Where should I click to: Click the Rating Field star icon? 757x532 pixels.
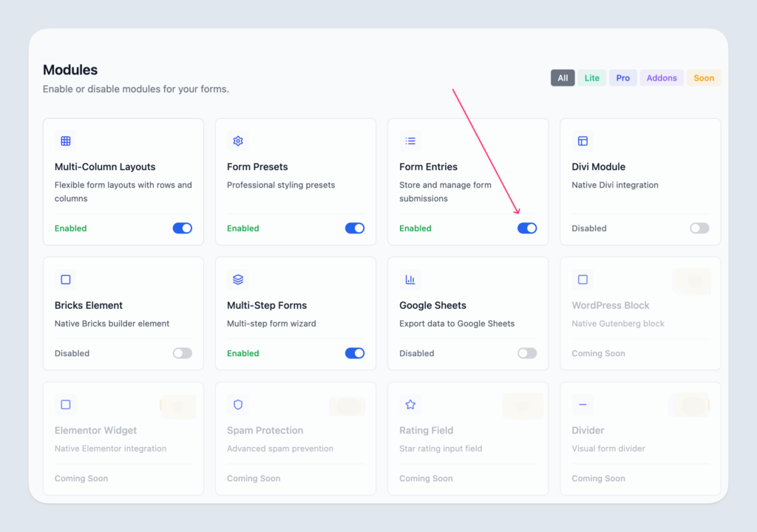[410, 405]
